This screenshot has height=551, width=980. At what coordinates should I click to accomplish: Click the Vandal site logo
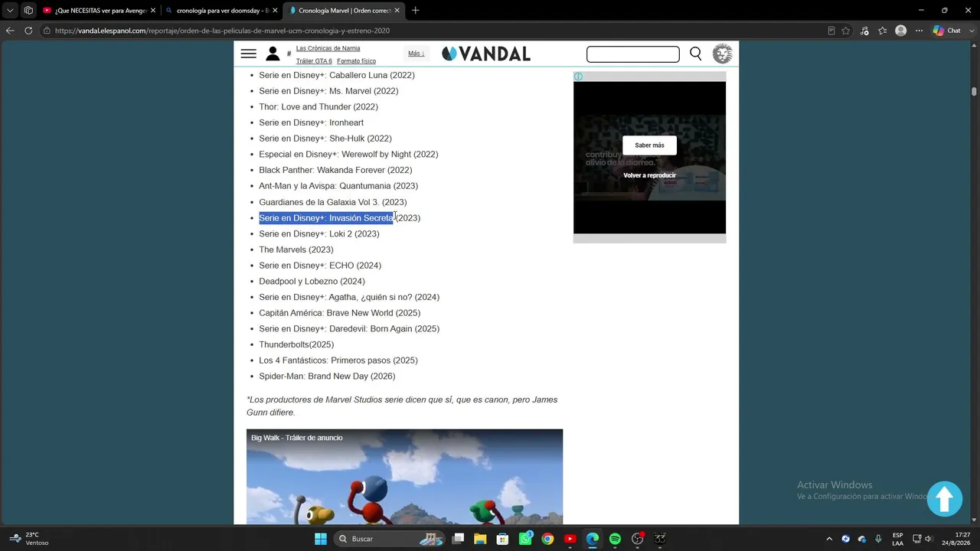tap(486, 54)
